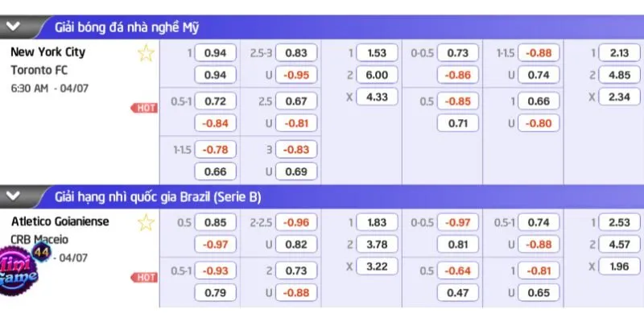Favorite the New York City match star
Image resolution: width=644 pixels, height=322 pixels.
point(146,53)
